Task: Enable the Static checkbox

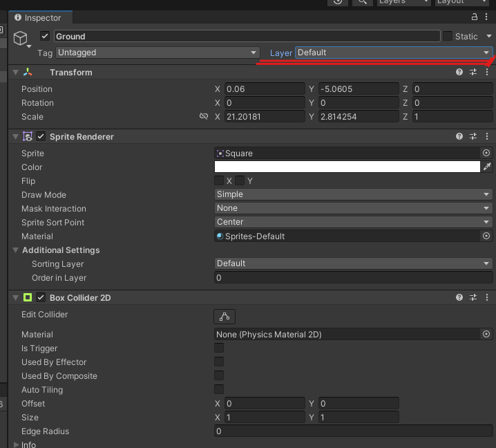Action: (x=448, y=36)
